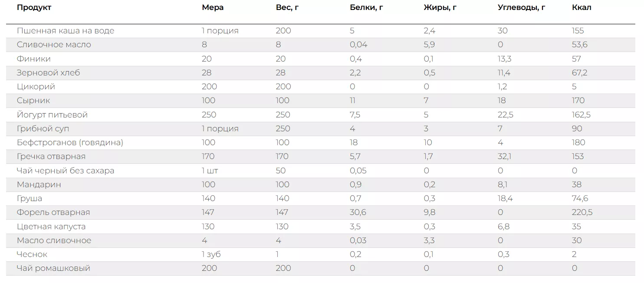Click the Сливочное масло product name
644x283 pixels.
54,45
